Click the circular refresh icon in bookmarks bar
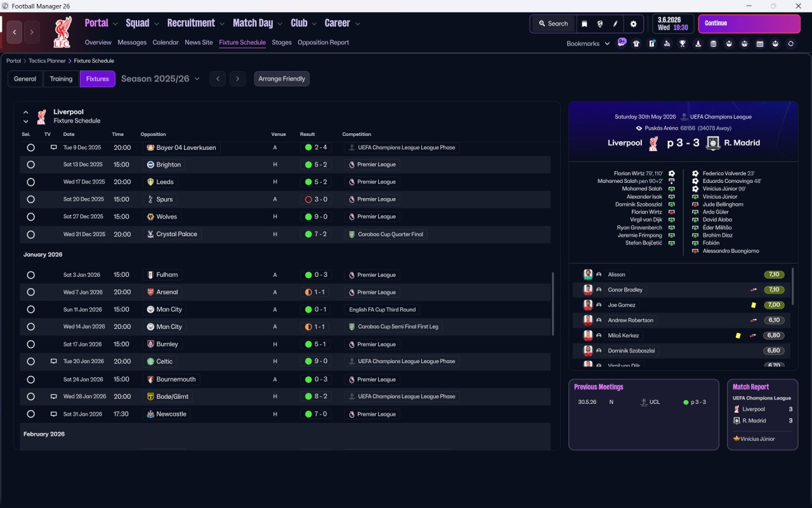 pyautogui.click(x=790, y=44)
